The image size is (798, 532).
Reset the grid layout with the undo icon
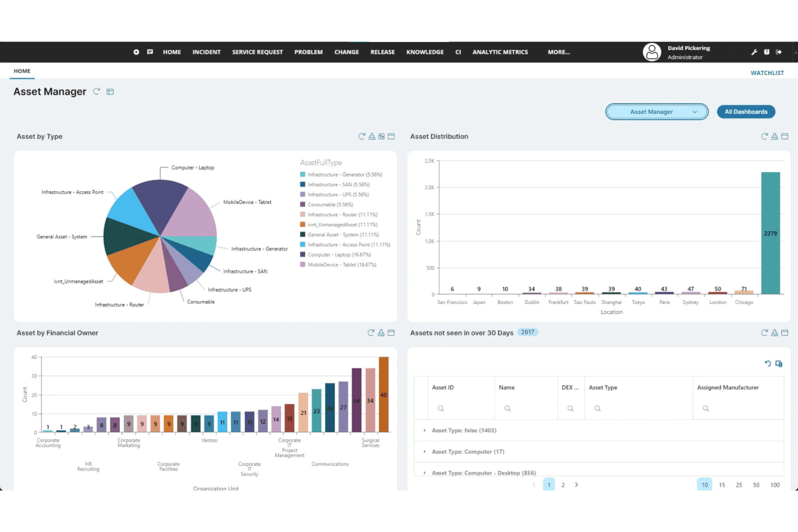point(768,364)
